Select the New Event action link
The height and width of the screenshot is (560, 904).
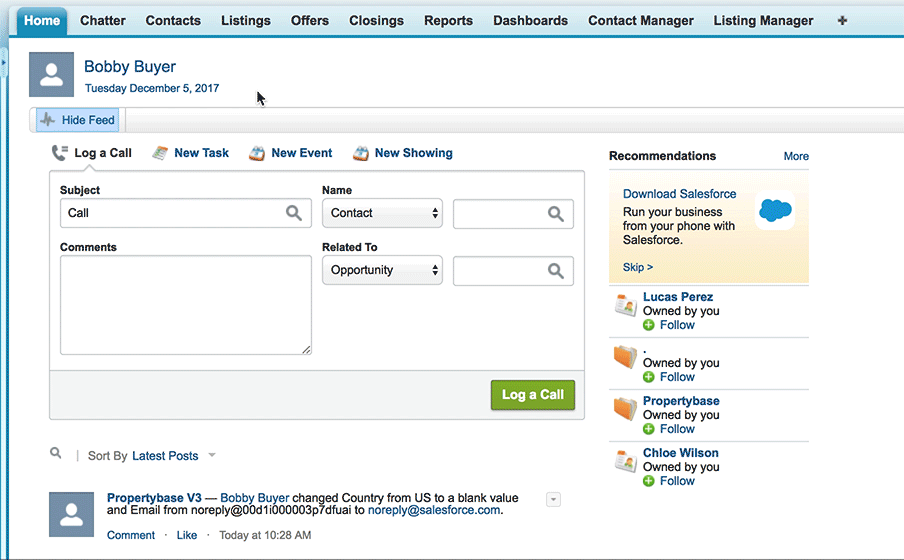coord(302,153)
